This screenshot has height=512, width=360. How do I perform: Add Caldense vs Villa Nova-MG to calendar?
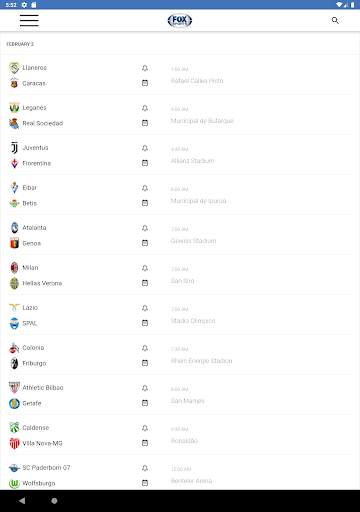[x=145, y=443]
